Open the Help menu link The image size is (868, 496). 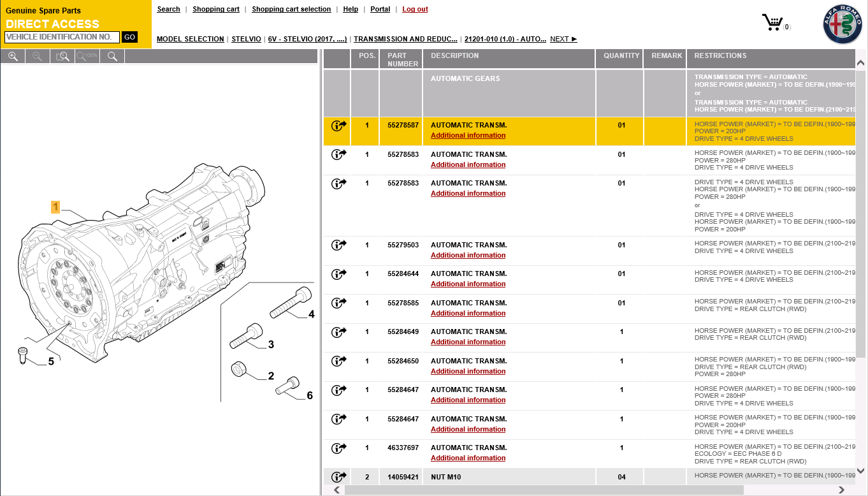pos(351,9)
